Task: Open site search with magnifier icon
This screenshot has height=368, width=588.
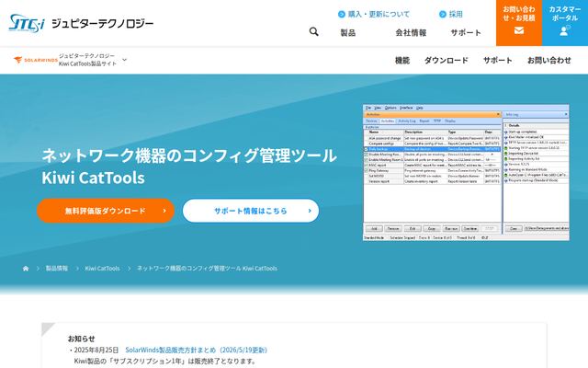Action: click(313, 32)
